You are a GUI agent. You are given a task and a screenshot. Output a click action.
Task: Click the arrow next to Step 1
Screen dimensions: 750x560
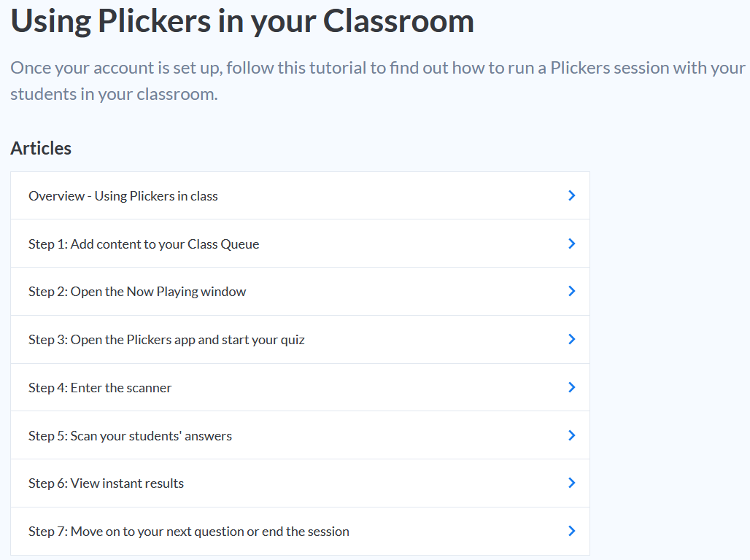click(572, 244)
